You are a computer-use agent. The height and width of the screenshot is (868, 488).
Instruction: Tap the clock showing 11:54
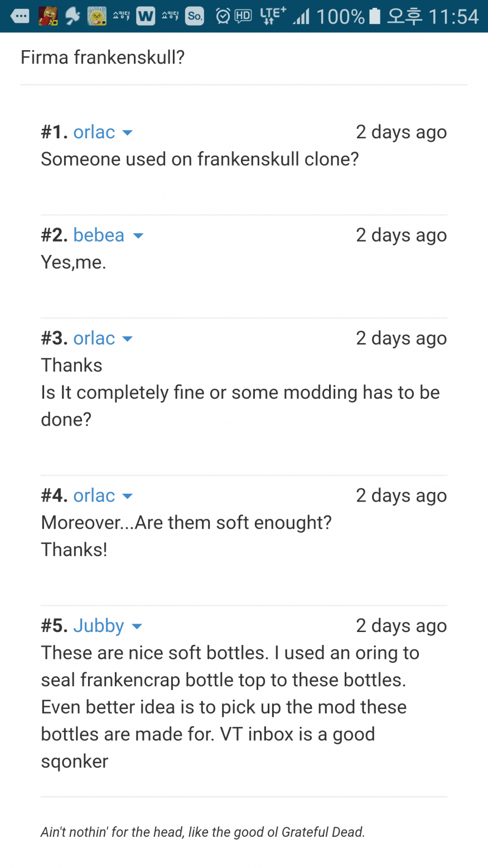[x=453, y=16]
